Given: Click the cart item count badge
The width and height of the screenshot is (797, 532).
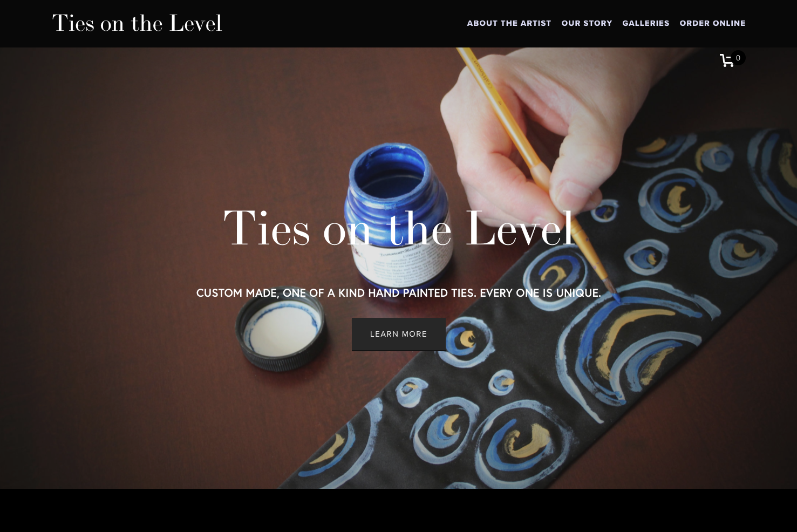Looking at the screenshot, I should point(738,58).
